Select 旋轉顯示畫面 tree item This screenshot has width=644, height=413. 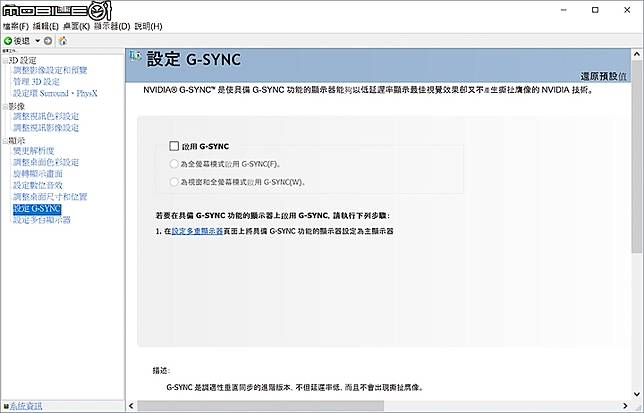tap(38, 174)
